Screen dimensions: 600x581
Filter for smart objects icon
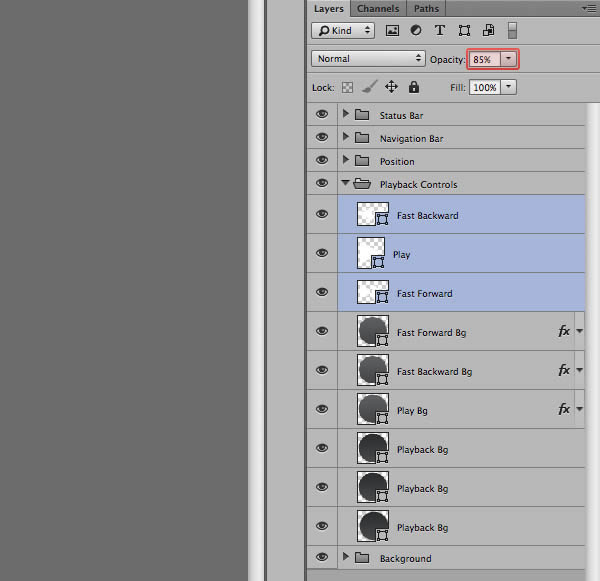489,30
